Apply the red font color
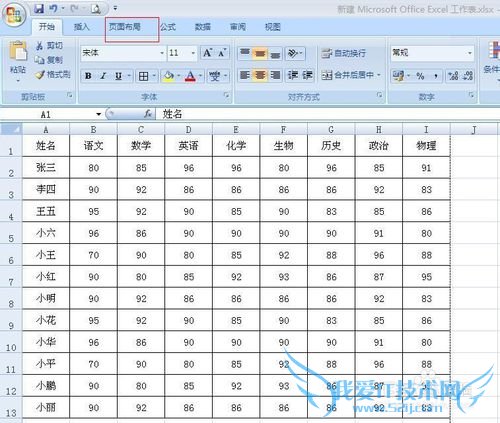 click(x=190, y=76)
